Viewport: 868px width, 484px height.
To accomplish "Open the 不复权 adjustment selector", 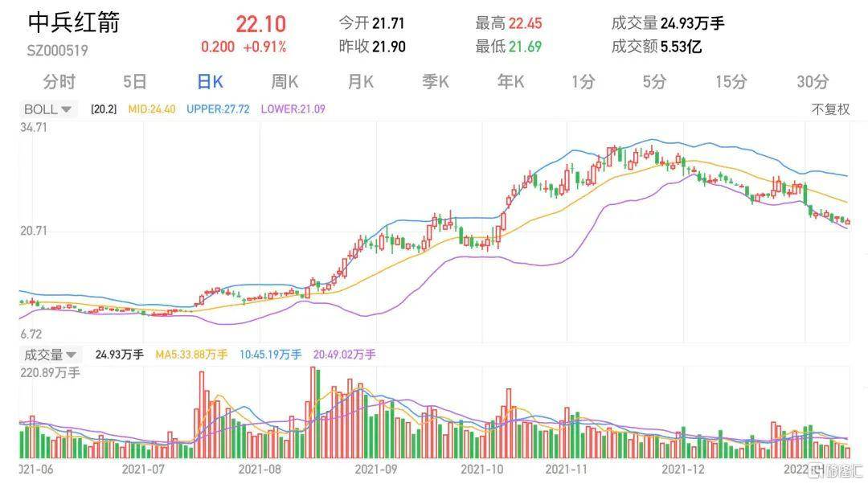I will pyautogui.click(x=830, y=109).
